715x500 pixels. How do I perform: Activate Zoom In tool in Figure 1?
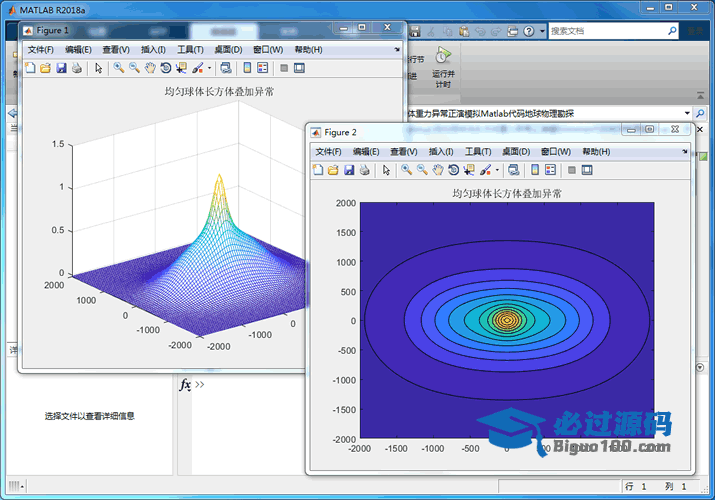(119, 68)
